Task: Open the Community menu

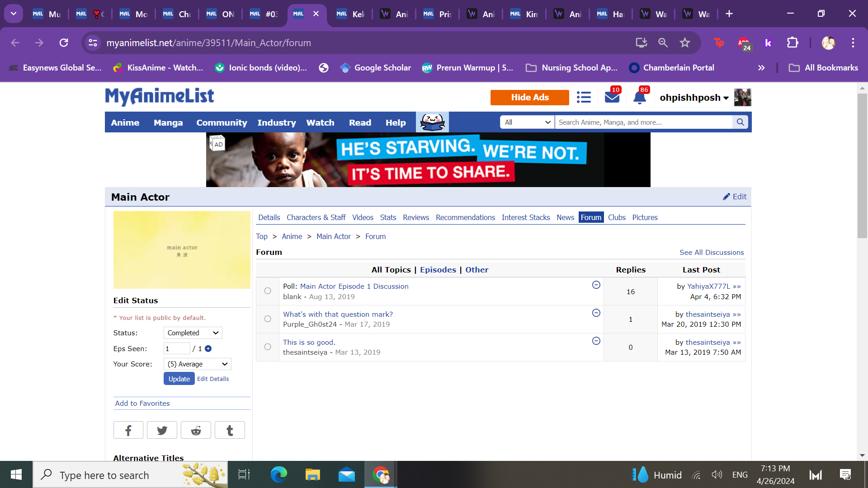Action: pyautogui.click(x=222, y=122)
